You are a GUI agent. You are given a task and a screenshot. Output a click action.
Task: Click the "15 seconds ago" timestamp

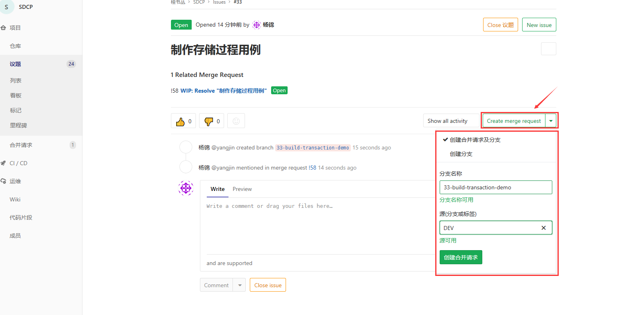click(372, 148)
